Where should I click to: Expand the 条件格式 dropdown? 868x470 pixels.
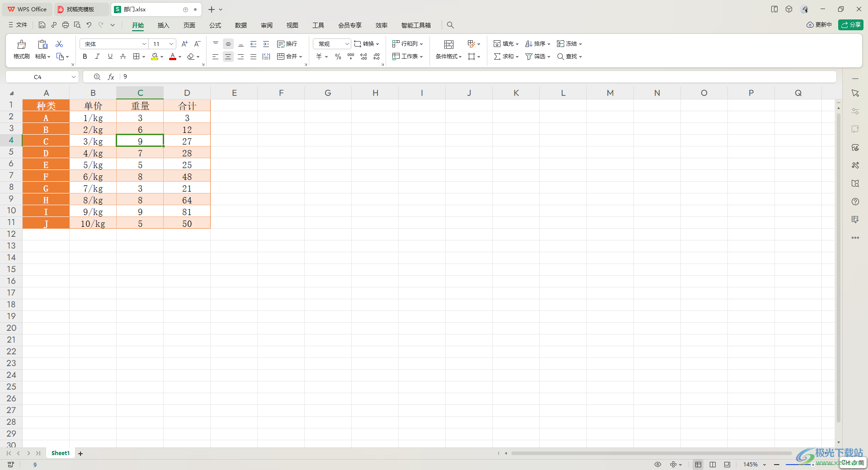tap(460, 57)
